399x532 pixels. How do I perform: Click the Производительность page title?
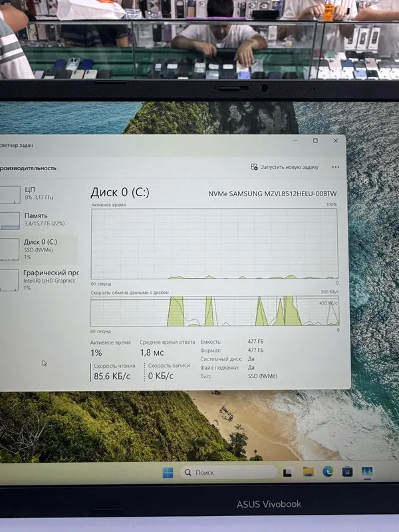click(x=28, y=168)
